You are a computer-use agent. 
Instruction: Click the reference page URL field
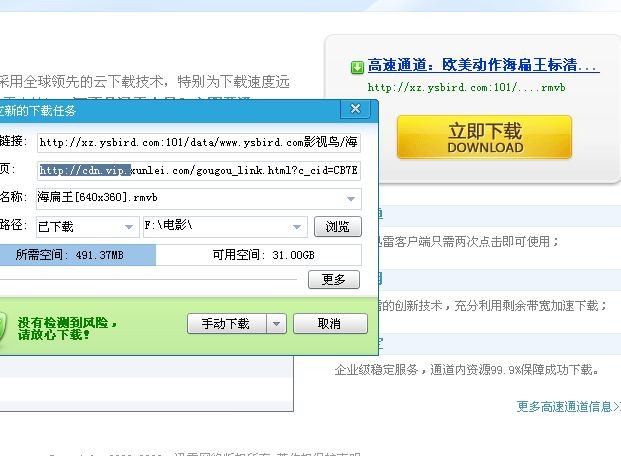tap(199, 170)
